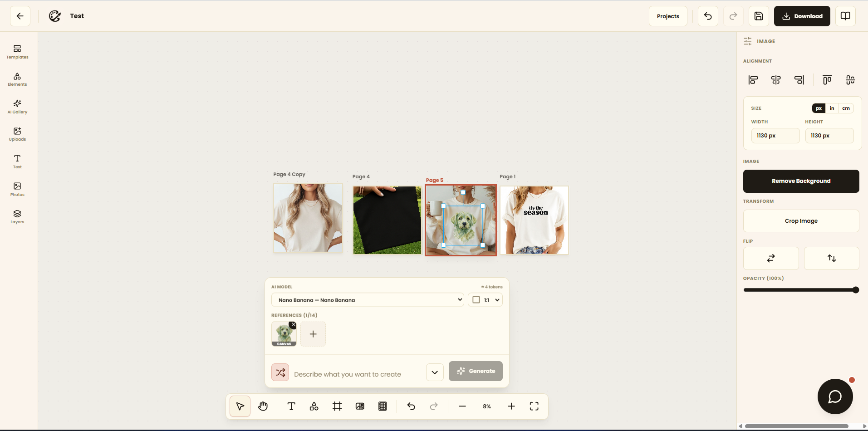Shuffle a random prompt

click(280, 372)
